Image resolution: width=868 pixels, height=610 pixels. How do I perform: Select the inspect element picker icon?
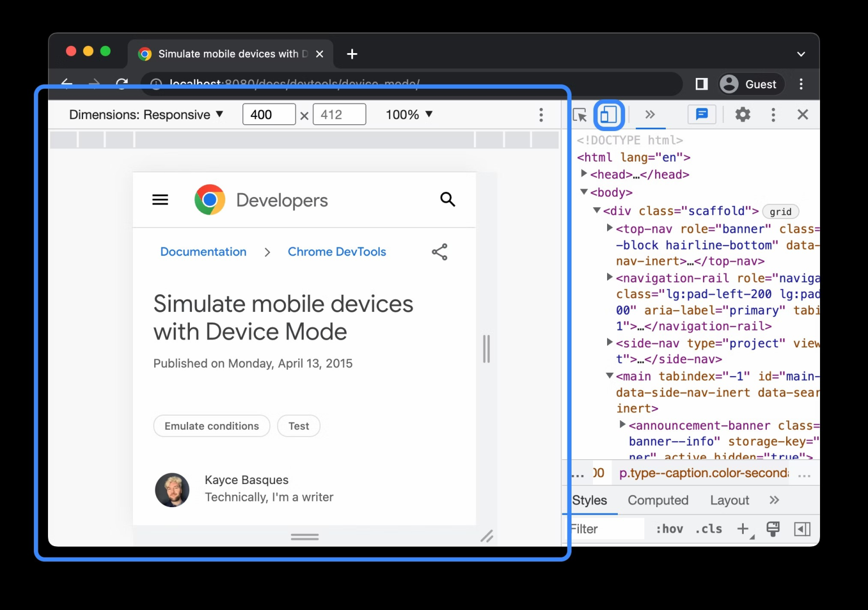pyautogui.click(x=580, y=115)
